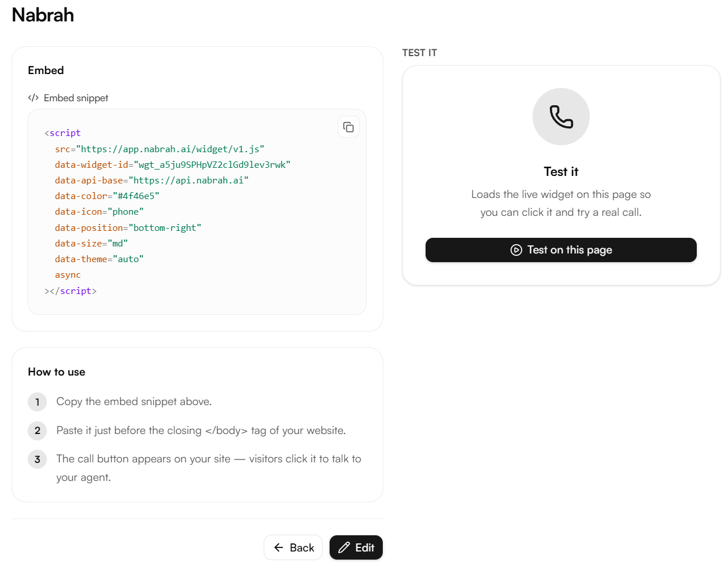The width and height of the screenshot is (728, 570).
Task: Click the data-color "#4f46e5" value
Action: click(x=136, y=196)
